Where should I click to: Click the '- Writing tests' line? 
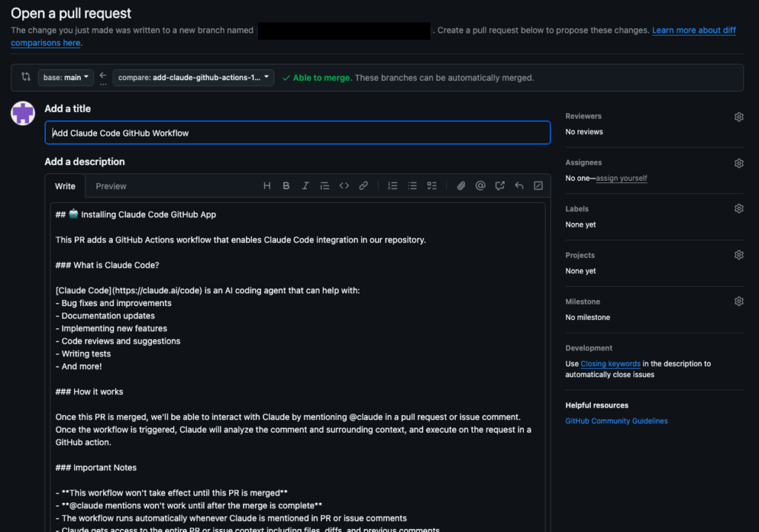(83, 354)
